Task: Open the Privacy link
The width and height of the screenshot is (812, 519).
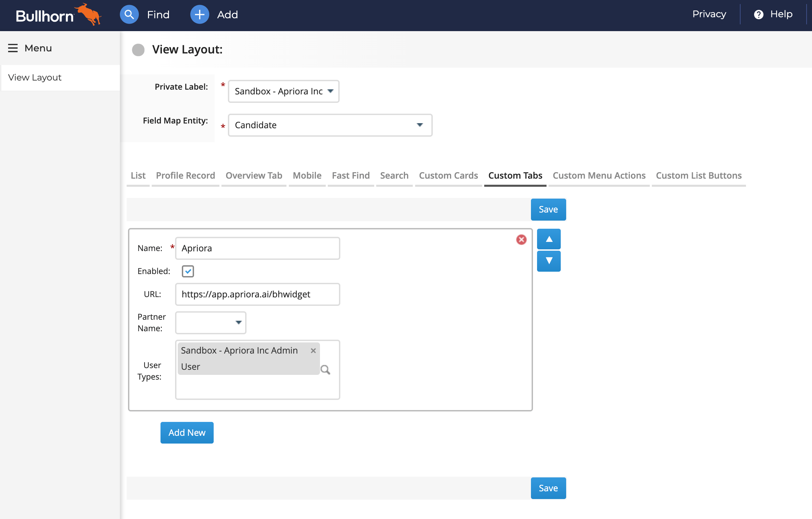Action: tap(709, 14)
